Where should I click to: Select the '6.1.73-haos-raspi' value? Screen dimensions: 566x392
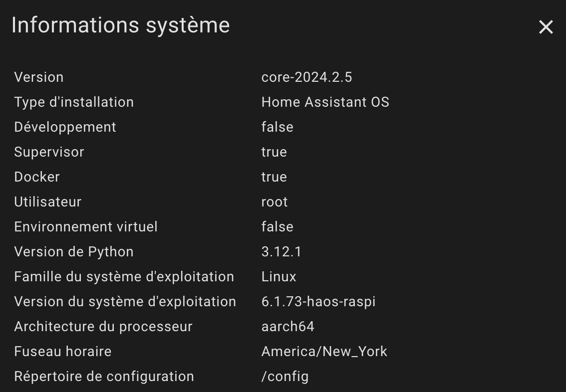[318, 302]
